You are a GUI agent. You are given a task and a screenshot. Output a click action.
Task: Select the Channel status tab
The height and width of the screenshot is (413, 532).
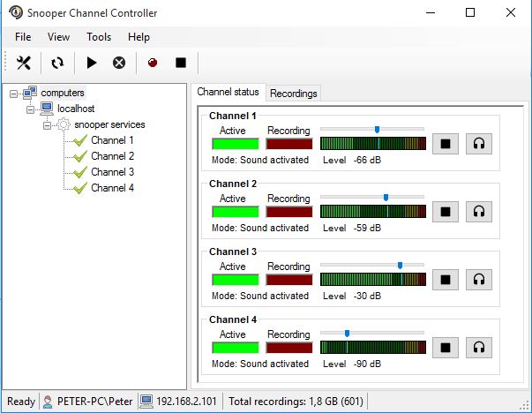point(228,92)
